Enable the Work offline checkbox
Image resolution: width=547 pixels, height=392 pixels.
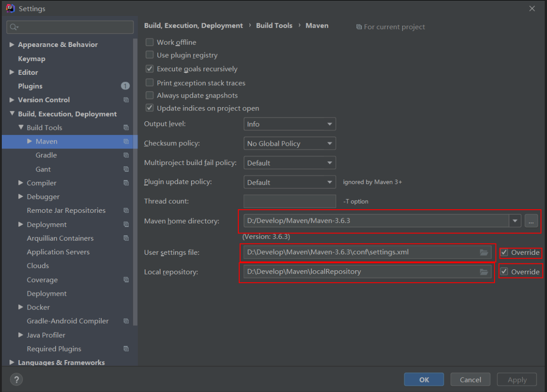[x=150, y=42]
